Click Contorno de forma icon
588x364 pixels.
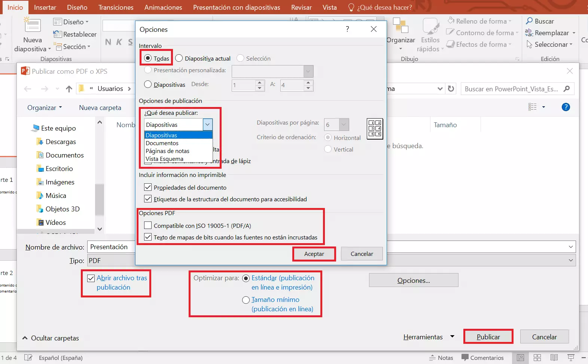[x=450, y=33]
